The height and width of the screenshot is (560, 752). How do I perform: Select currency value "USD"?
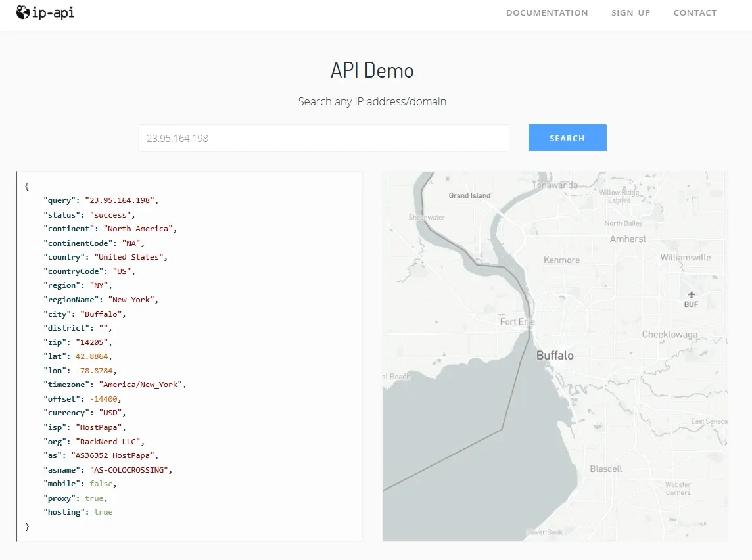pyautogui.click(x=110, y=413)
